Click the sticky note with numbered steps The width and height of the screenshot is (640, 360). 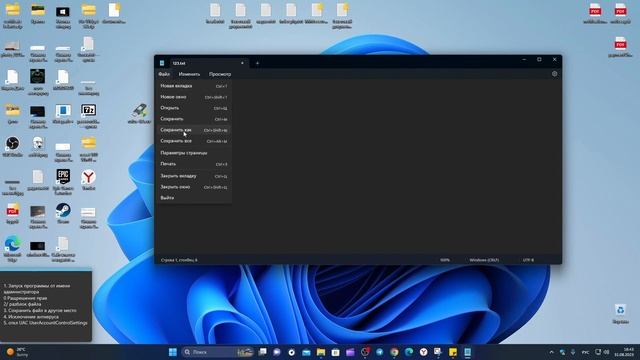pyautogui.click(x=46, y=306)
